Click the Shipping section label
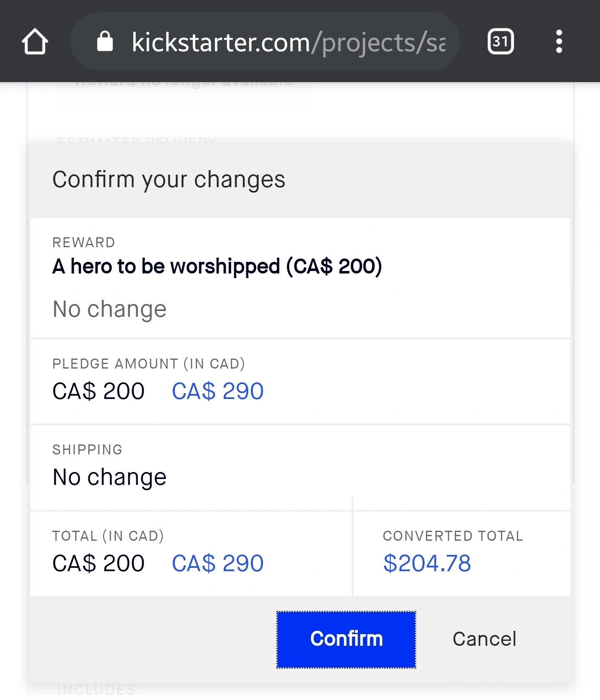Viewport: 600px width, 700px height. [x=87, y=450]
